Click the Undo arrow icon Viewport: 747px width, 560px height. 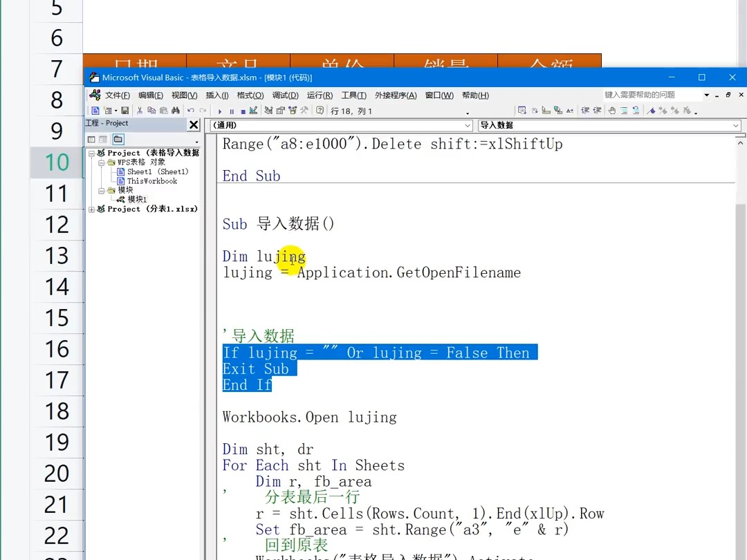coord(191,111)
